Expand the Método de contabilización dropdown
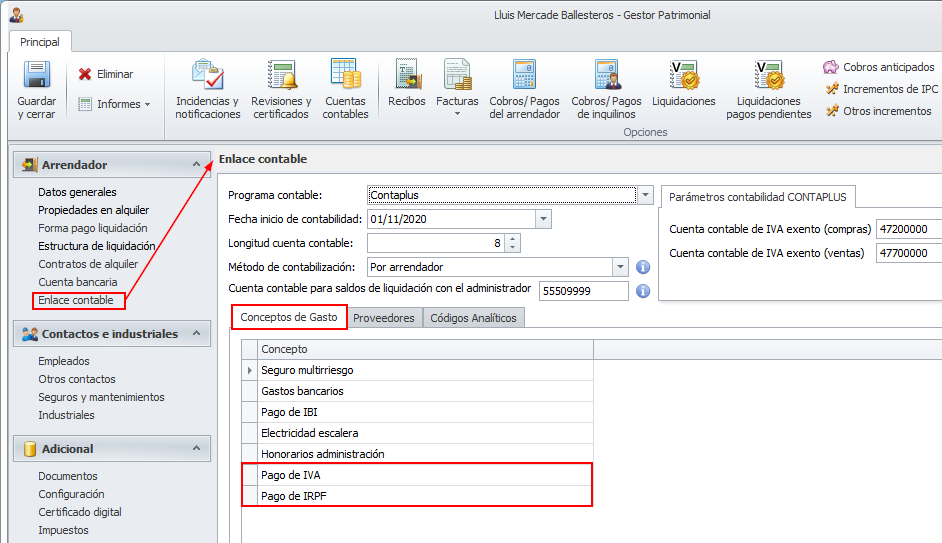 (x=620, y=267)
